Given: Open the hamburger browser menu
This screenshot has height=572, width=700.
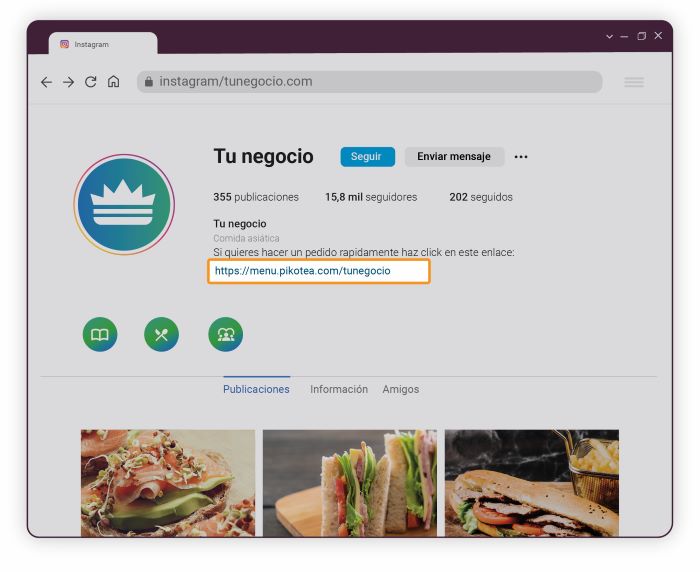Looking at the screenshot, I should tap(633, 82).
